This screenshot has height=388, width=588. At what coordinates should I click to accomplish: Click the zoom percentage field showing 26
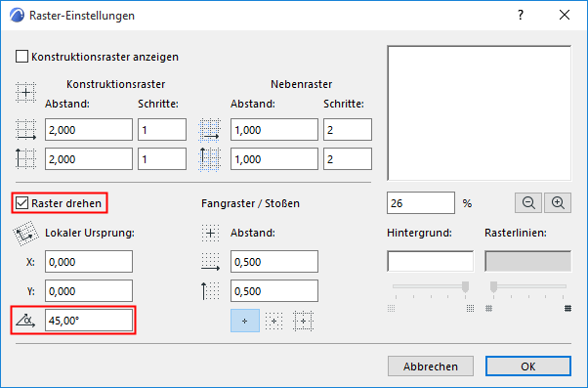point(421,203)
